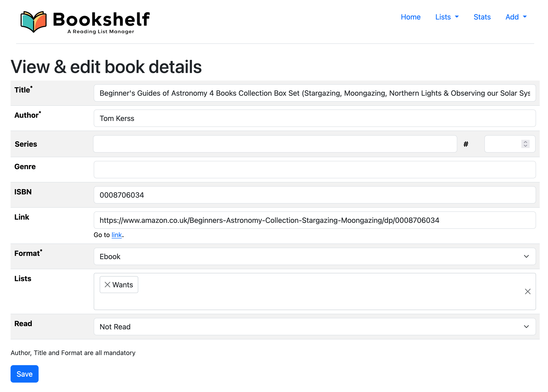Click the Link URL input field
Image resolution: width=548 pixels, height=392 pixels.
point(314,220)
